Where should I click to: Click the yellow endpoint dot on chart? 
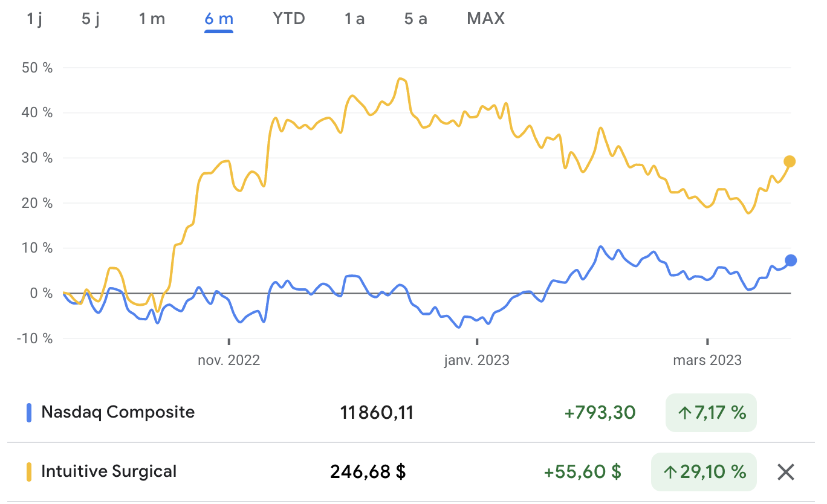click(x=790, y=161)
